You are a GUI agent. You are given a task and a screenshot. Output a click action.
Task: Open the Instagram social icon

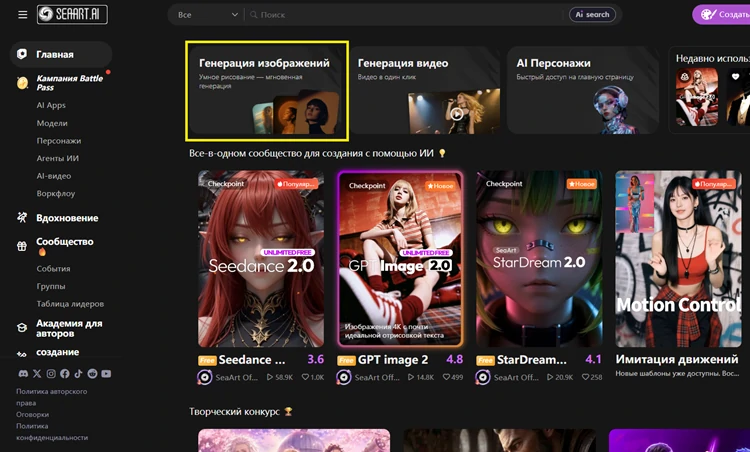(x=51, y=374)
